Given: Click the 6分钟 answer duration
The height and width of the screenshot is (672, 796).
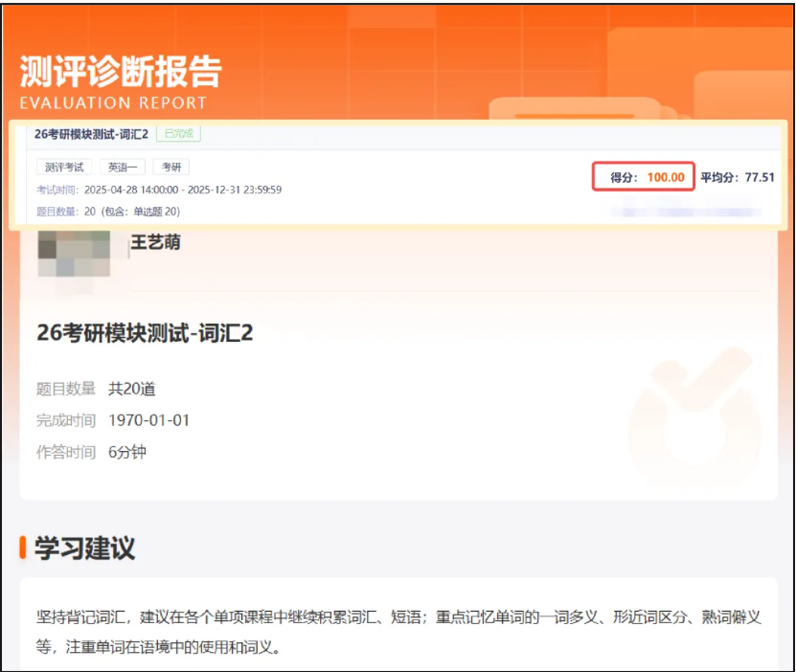Looking at the screenshot, I should click(127, 452).
